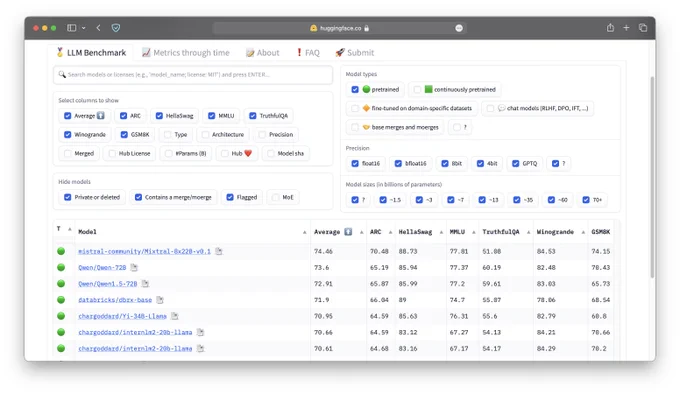680x394 pixels.
Task: Open a new tab with plus icon
Action: [626, 28]
